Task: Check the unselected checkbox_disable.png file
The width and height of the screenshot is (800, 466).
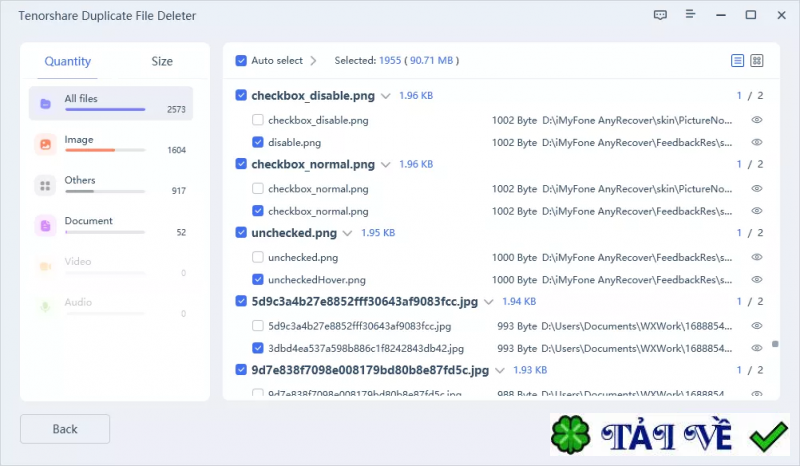Action: [258, 120]
